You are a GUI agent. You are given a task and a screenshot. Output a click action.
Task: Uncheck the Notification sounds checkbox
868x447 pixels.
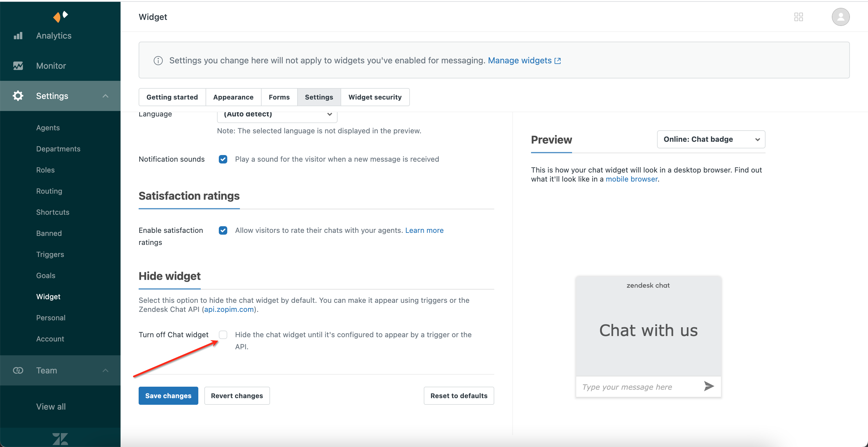click(x=223, y=159)
